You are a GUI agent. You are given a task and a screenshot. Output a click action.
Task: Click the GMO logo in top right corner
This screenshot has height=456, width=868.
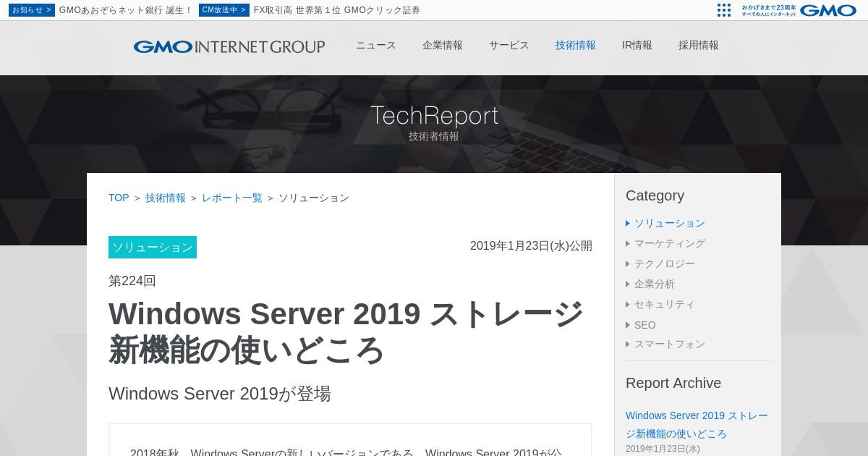pyautogui.click(x=828, y=10)
